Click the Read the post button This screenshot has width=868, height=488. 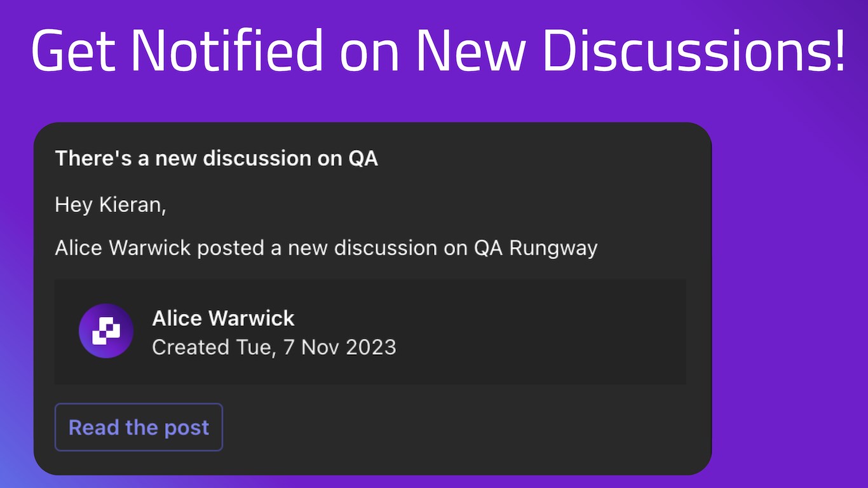coord(139,428)
